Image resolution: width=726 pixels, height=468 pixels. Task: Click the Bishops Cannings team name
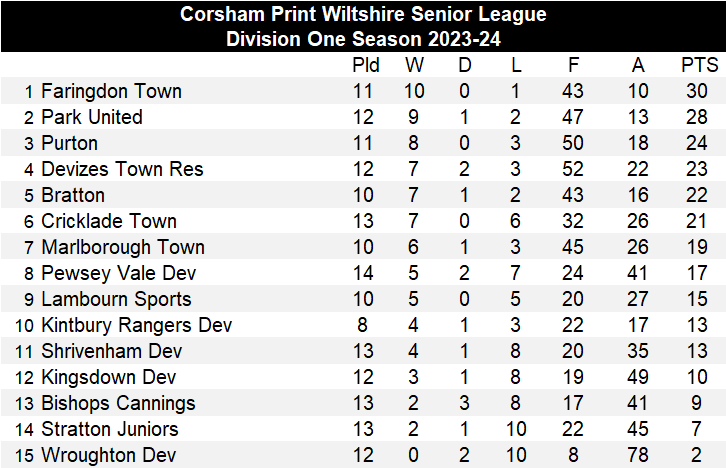pyautogui.click(x=118, y=403)
